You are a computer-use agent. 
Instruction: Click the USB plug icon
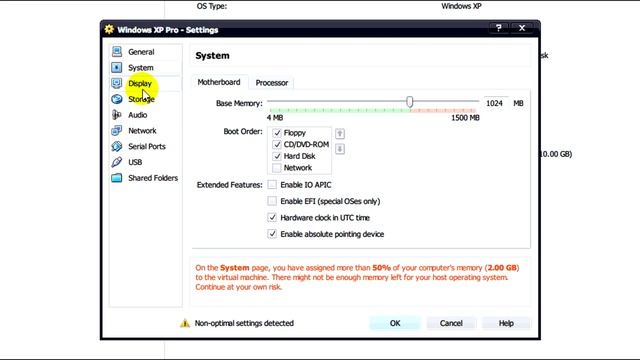click(117, 162)
